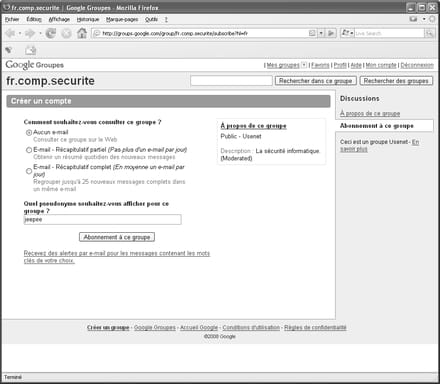
Task: Focus the group search text box
Action: 231,81
